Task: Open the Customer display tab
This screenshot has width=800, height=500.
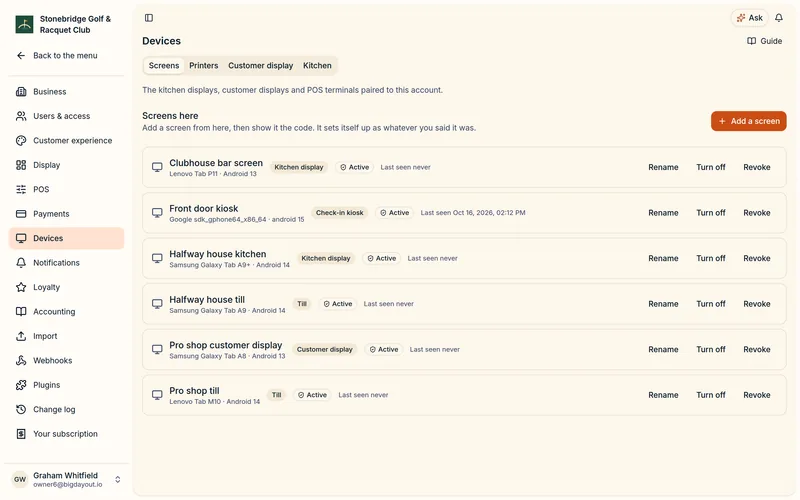Action: pos(261,66)
